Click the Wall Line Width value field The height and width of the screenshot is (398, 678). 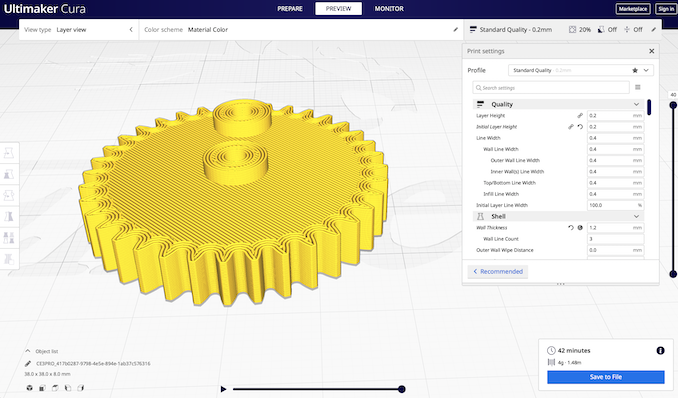tap(615, 149)
